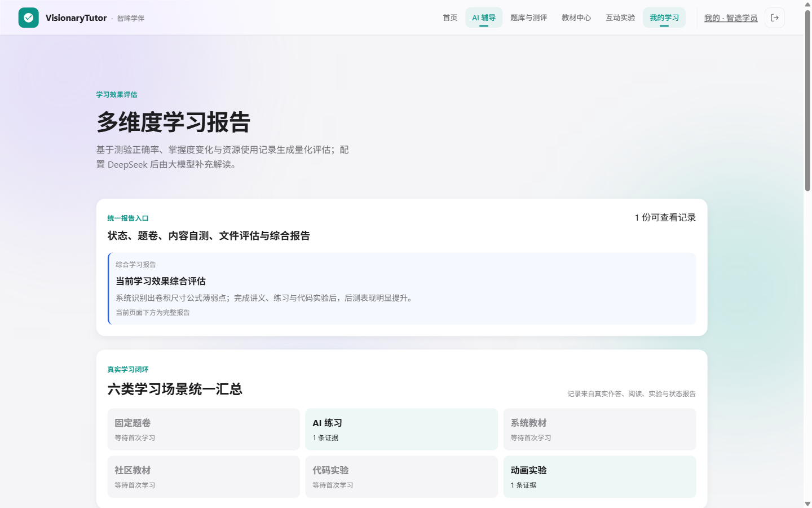This screenshot has width=812, height=508.
Task: Click the scrollbar down arrow
Action: pyautogui.click(x=807, y=503)
